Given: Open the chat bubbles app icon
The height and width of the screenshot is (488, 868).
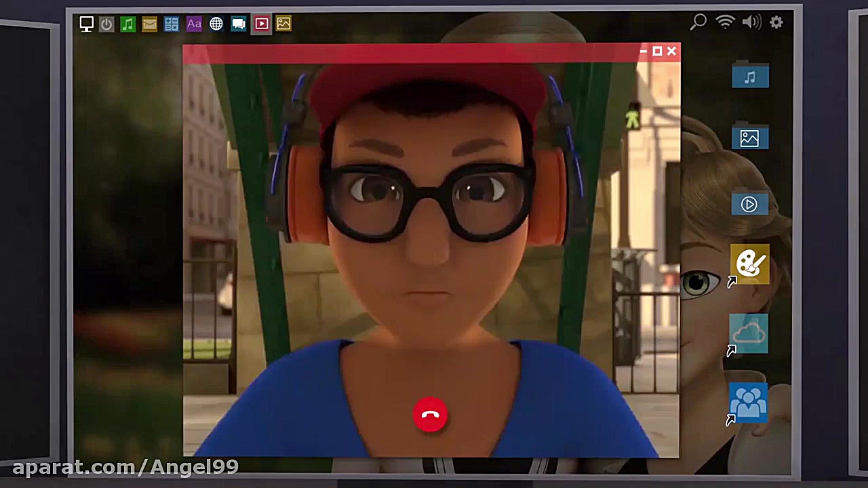Looking at the screenshot, I should (x=239, y=24).
